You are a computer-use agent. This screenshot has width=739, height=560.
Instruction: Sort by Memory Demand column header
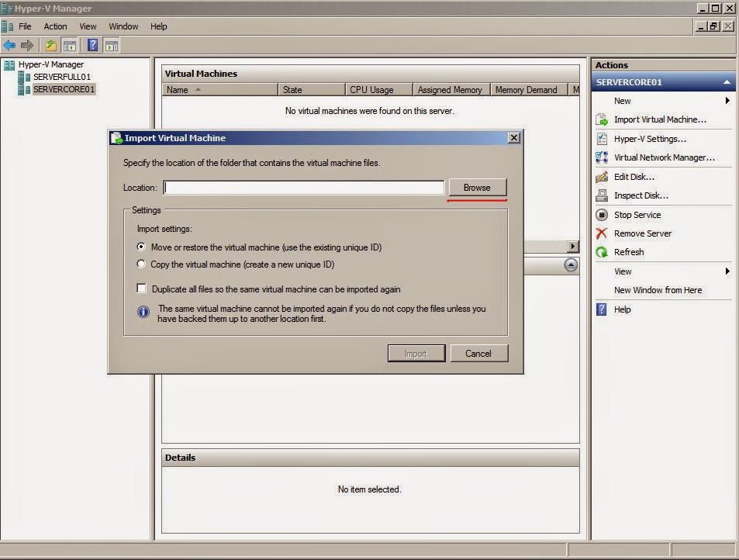pos(529,89)
